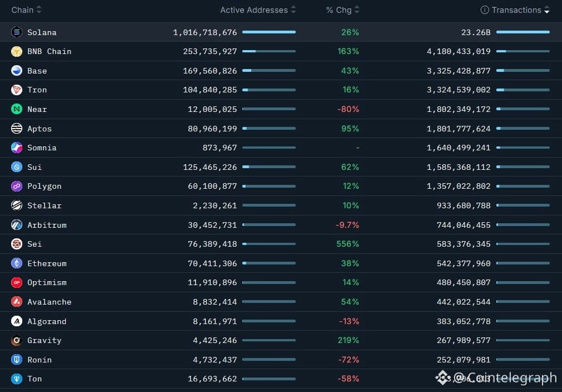Click the Avalanche logo icon
The image size is (562, 392).
17,302
